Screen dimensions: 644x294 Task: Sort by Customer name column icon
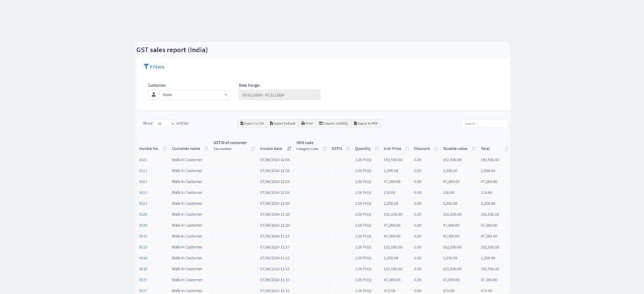pos(206,149)
